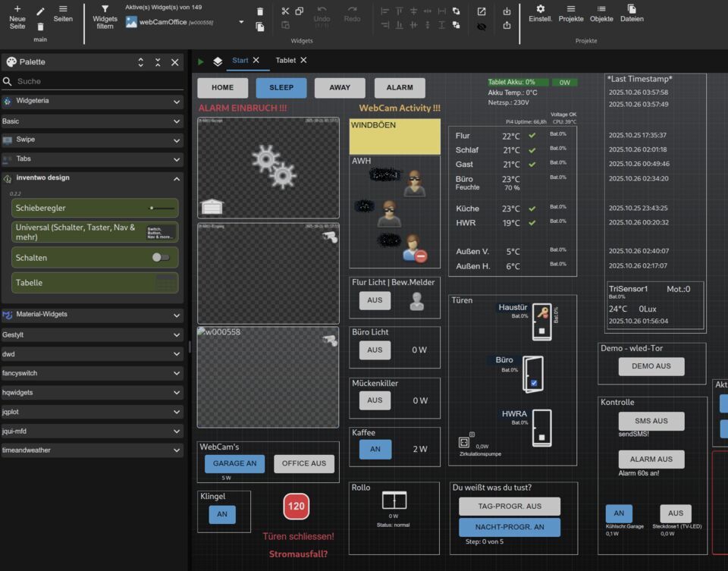Open Einstell. settings gear

540,8
